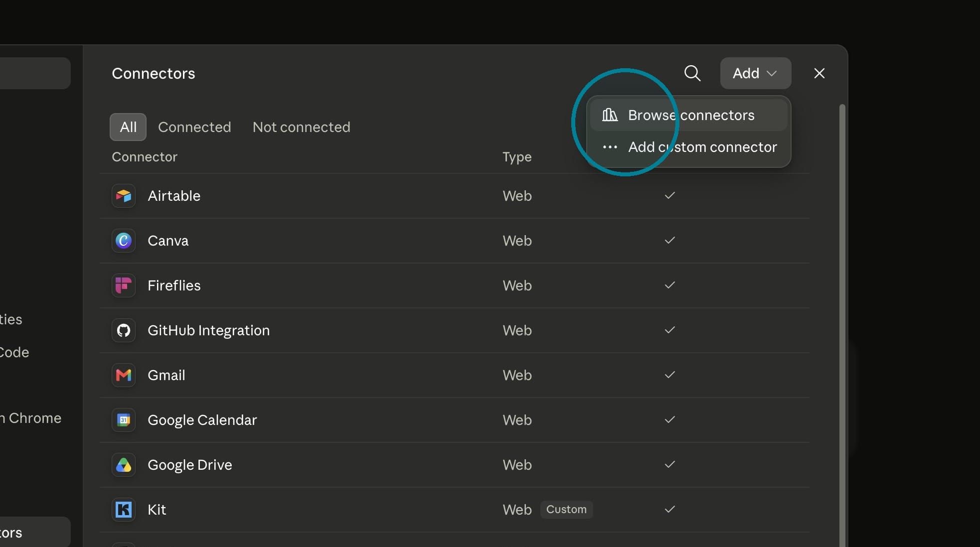Click the GitHub Integration connected checkmark
The image size is (980, 547).
(670, 330)
